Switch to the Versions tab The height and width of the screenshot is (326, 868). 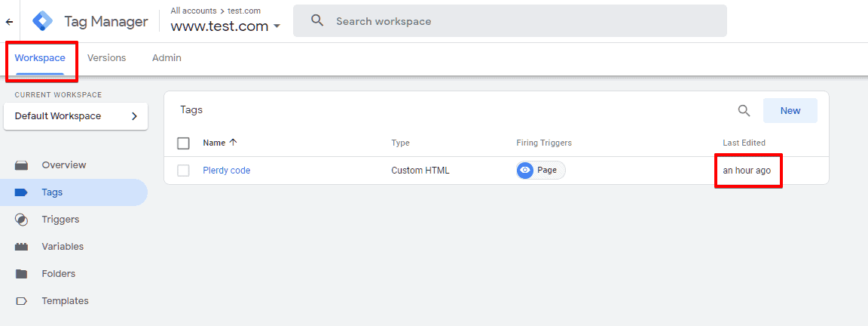click(x=106, y=57)
